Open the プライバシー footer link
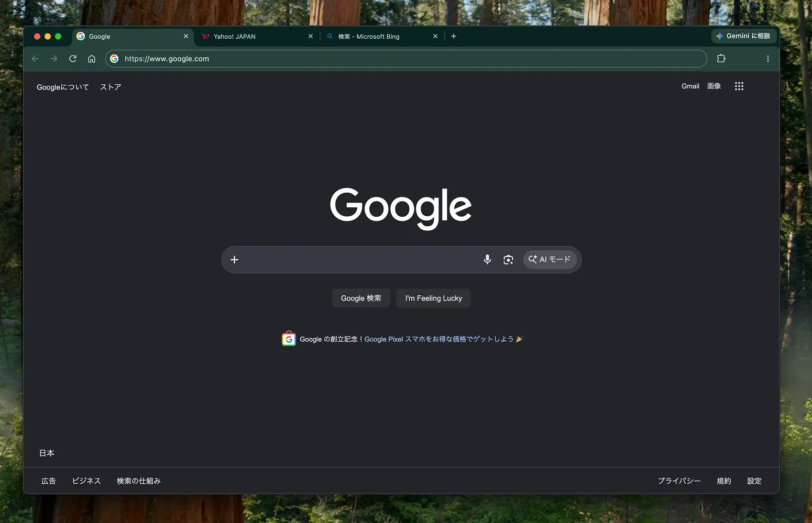Image resolution: width=812 pixels, height=523 pixels. 679,481
